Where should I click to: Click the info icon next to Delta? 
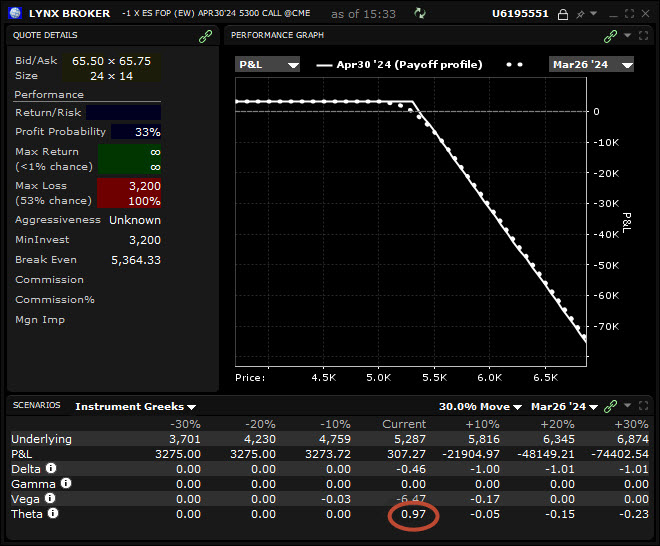point(51,468)
